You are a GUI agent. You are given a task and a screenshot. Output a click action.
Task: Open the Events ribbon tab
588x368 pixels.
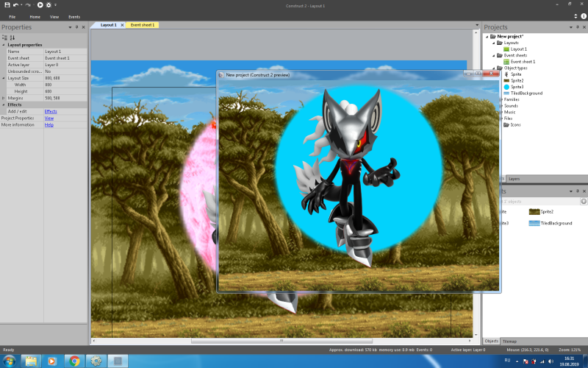74,17
